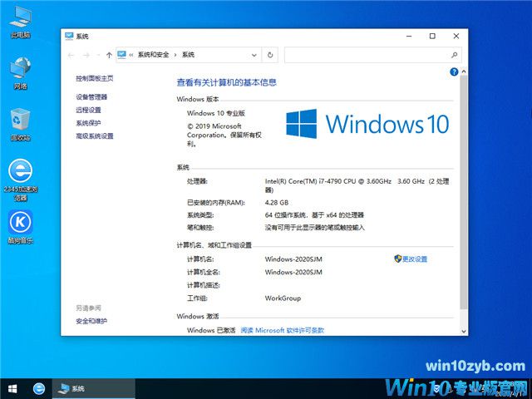Click the system window title icon
This screenshot has height=399, width=532.
[69, 36]
